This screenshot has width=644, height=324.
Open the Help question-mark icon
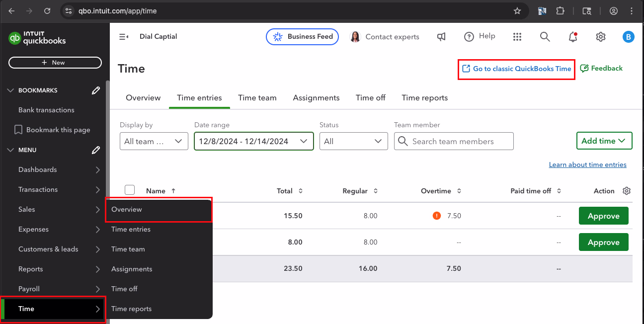[469, 36]
